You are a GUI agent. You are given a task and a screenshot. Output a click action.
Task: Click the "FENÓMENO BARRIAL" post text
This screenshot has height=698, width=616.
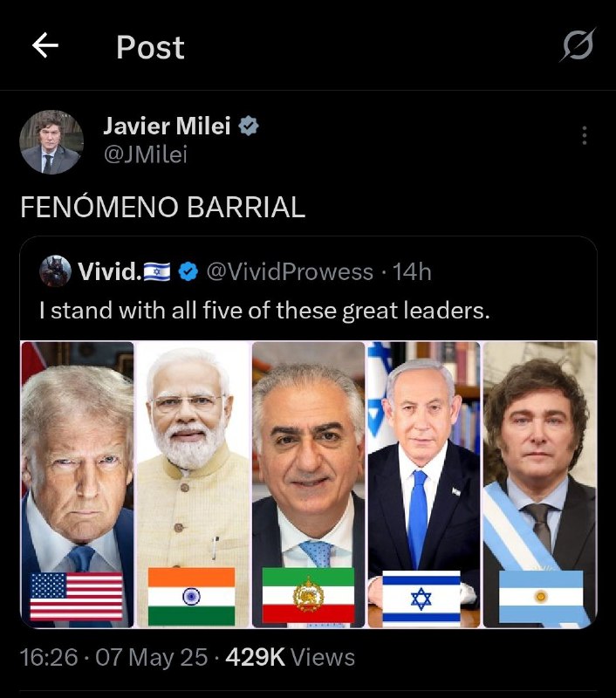(163, 207)
